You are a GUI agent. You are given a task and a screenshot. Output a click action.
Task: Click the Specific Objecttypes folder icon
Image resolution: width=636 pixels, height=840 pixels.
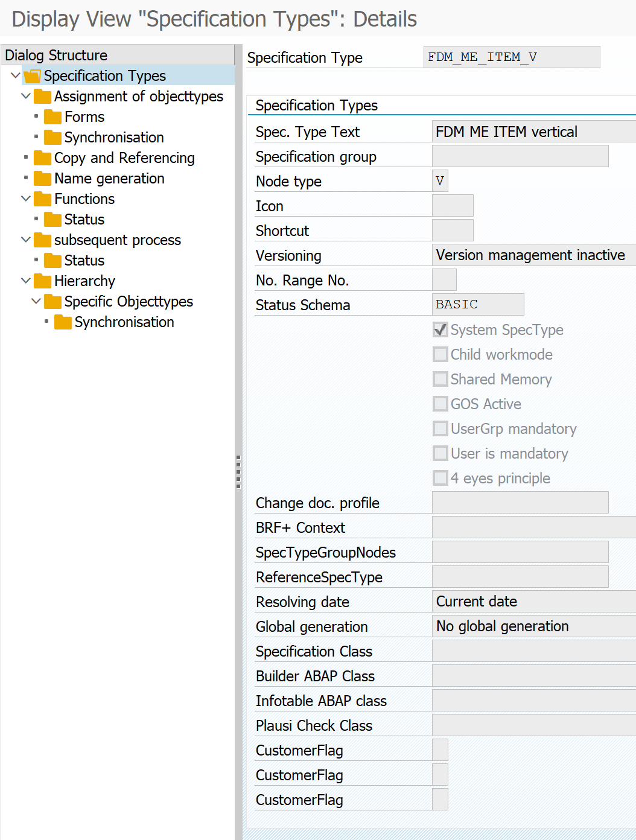click(52, 302)
